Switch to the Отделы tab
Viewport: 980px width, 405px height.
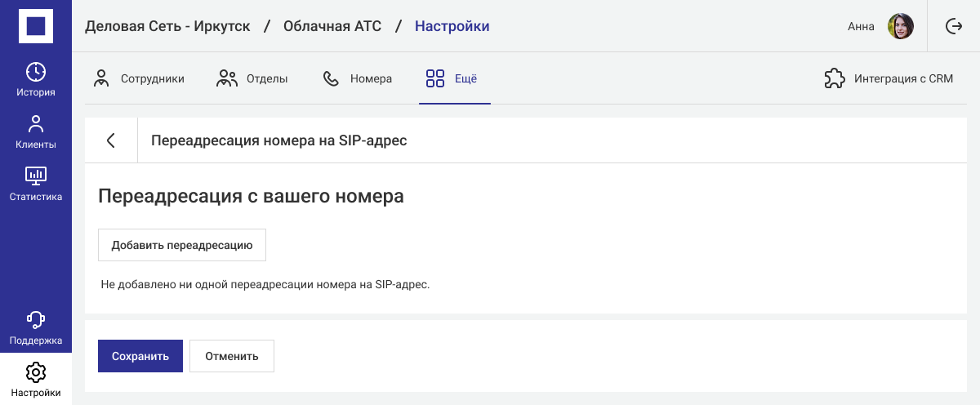click(252, 79)
